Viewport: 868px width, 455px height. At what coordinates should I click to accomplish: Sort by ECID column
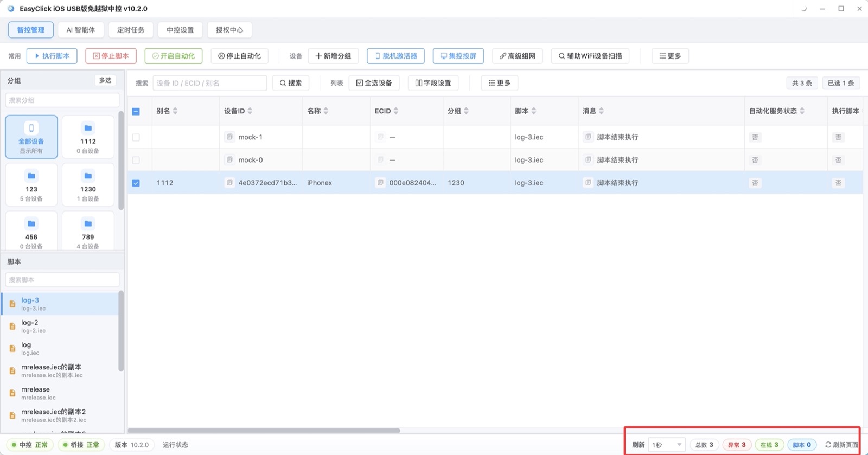(x=396, y=111)
